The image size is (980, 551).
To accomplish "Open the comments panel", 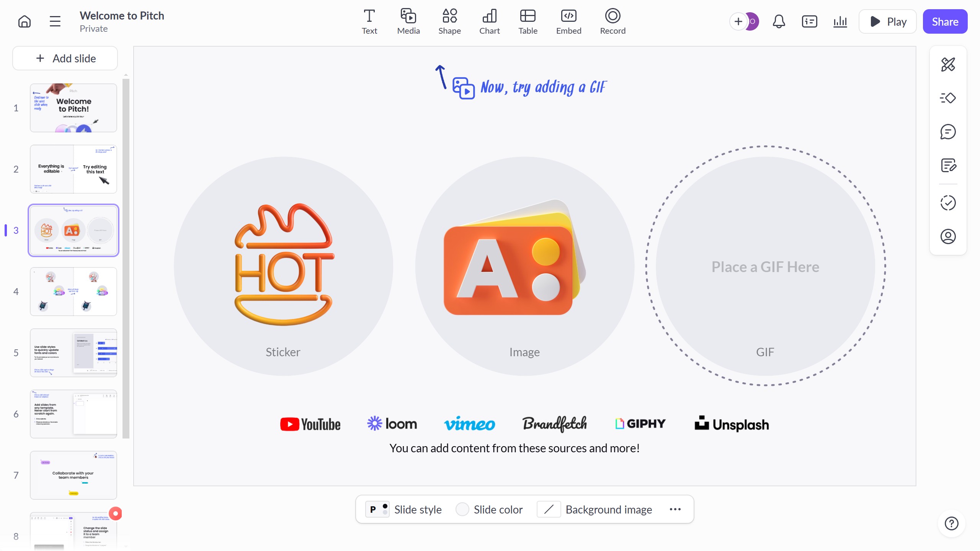I will [x=948, y=132].
